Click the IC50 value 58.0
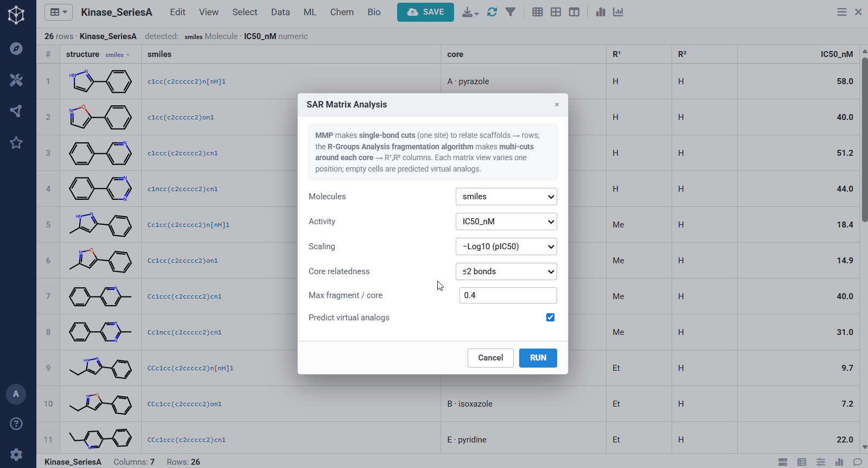 845,81
